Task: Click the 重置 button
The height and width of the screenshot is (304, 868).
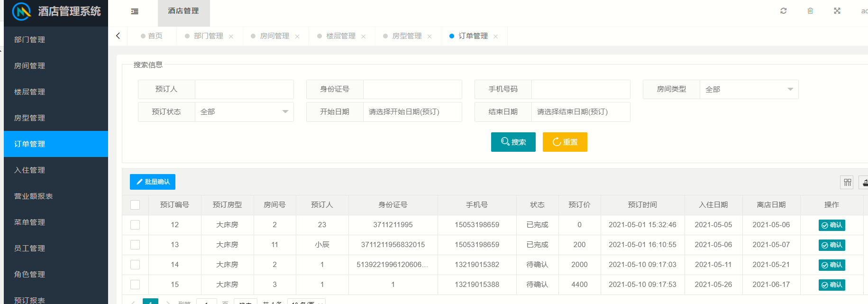Action: click(565, 142)
